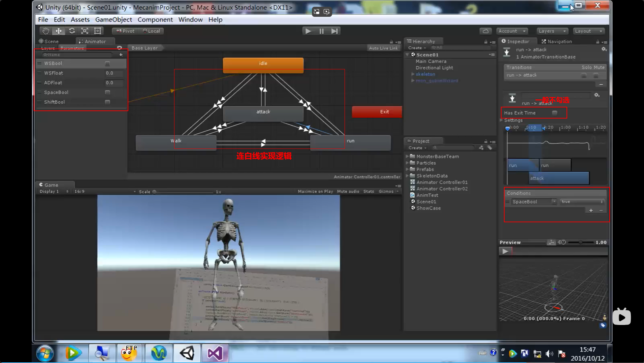The image size is (644, 363).
Task: Open the Hierarchy Create dropdown
Action: tap(417, 48)
